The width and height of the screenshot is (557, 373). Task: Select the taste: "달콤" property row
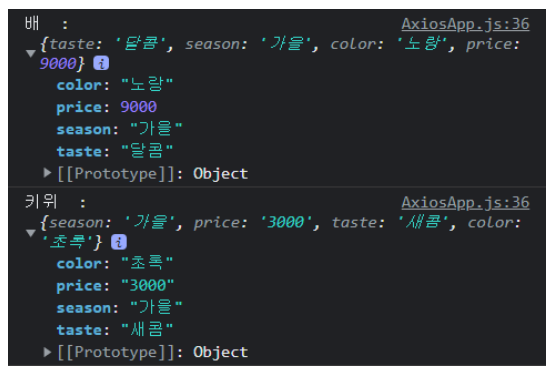pyautogui.click(x=115, y=152)
